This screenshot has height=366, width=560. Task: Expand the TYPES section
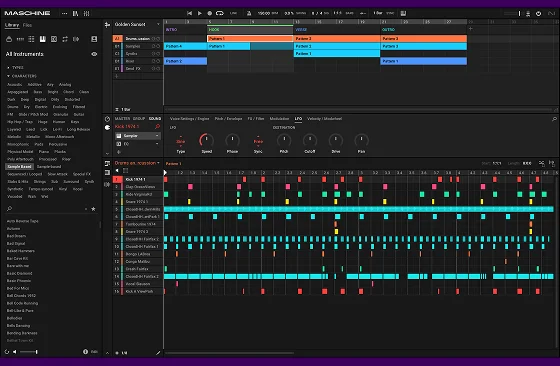[x=15, y=67]
